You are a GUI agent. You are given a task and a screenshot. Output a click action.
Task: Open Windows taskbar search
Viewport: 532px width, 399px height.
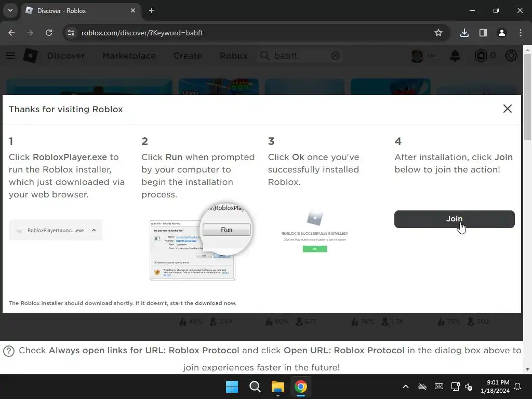[x=255, y=387]
